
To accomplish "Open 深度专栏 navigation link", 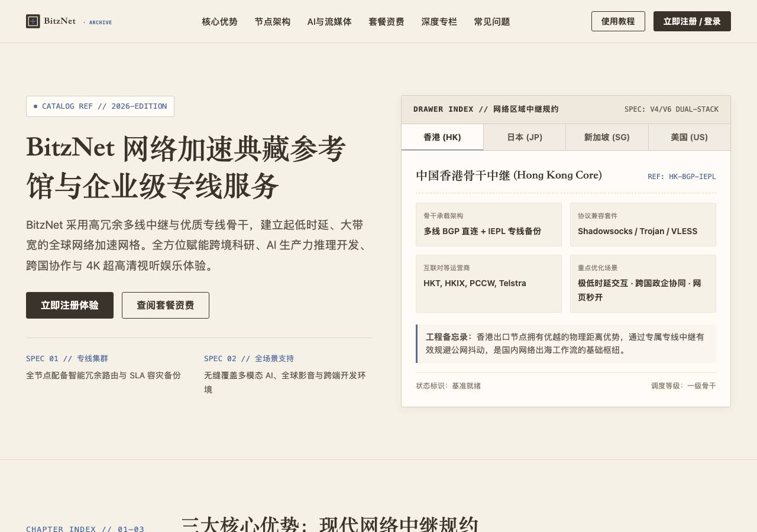I will coord(439,22).
